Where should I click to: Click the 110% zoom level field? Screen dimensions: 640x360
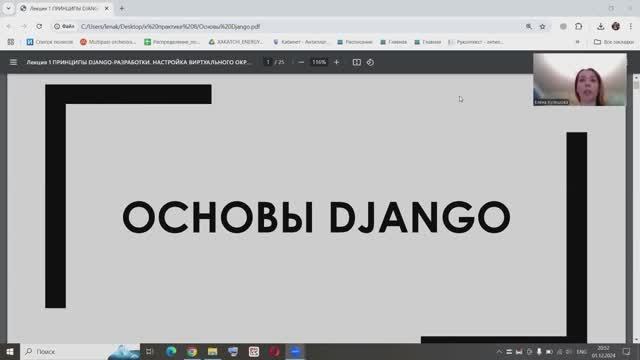(x=319, y=62)
